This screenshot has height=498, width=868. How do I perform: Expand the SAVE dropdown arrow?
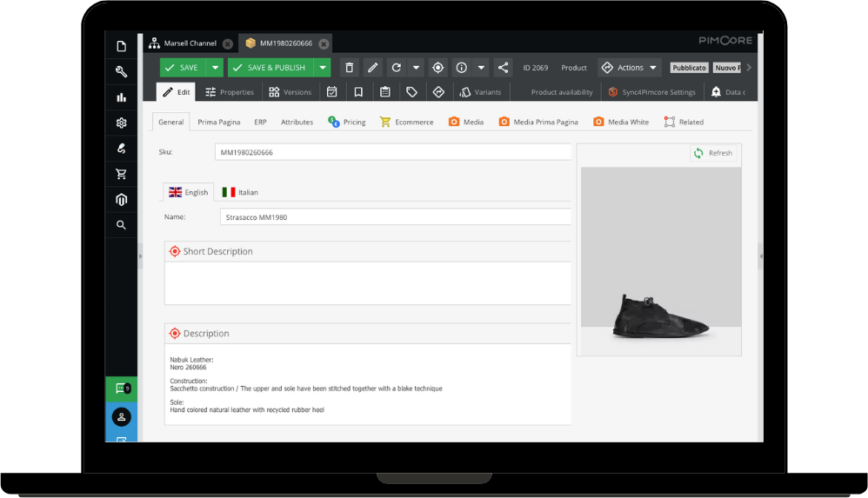click(215, 68)
